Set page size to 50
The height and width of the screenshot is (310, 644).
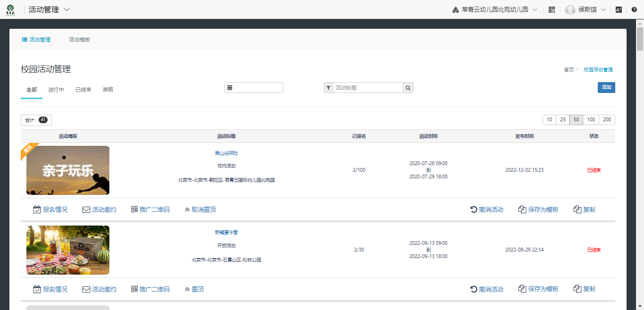pyautogui.click(x=576, y=120)
